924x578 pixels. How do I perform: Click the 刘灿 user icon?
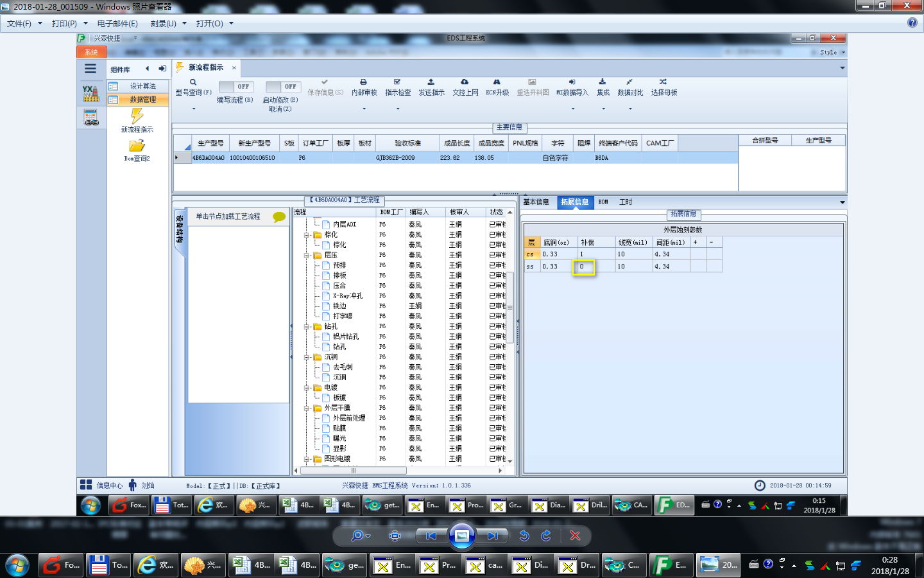(132, 486)
